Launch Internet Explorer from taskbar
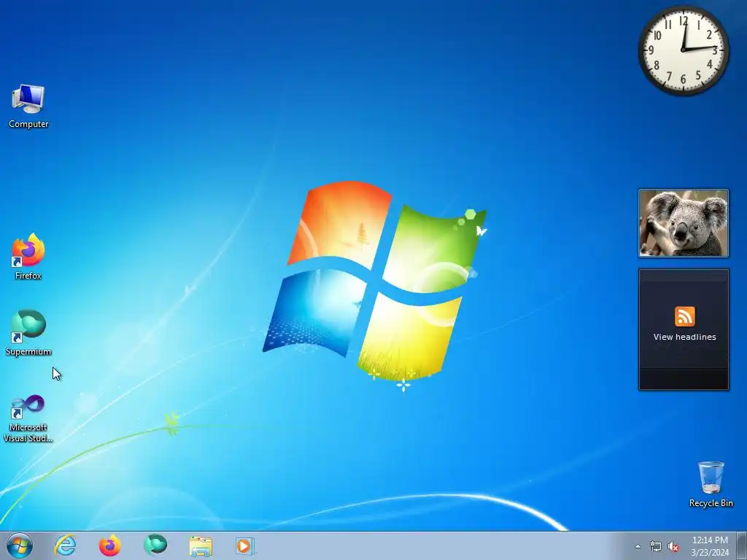Screen dimensions: 747x560 coord(65,545)
